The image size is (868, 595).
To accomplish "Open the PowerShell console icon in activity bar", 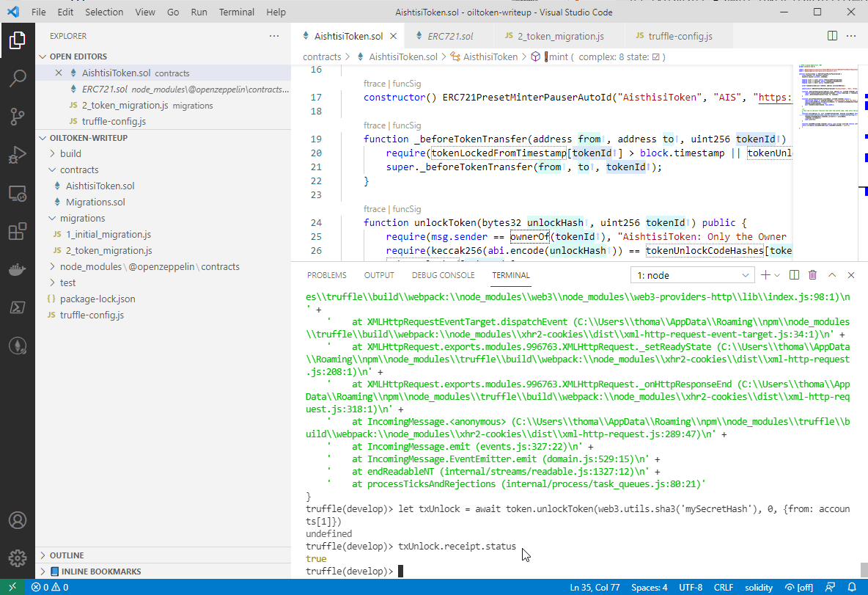I will point(17,307).
